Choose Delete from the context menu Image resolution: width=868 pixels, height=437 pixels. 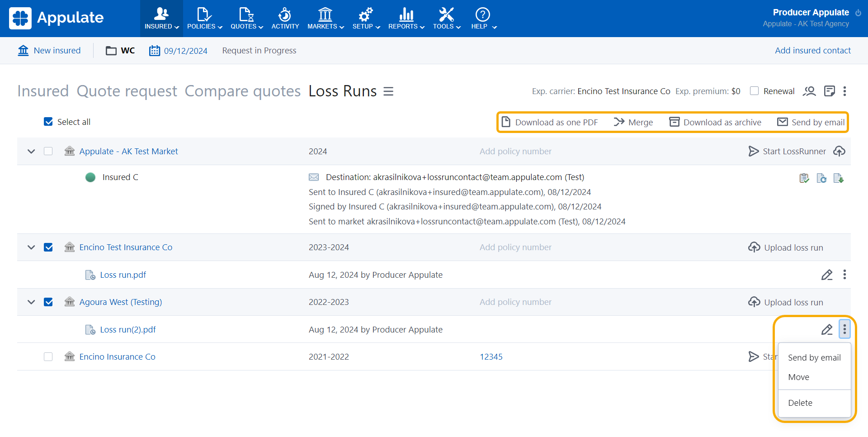click(x=800, y=403)
